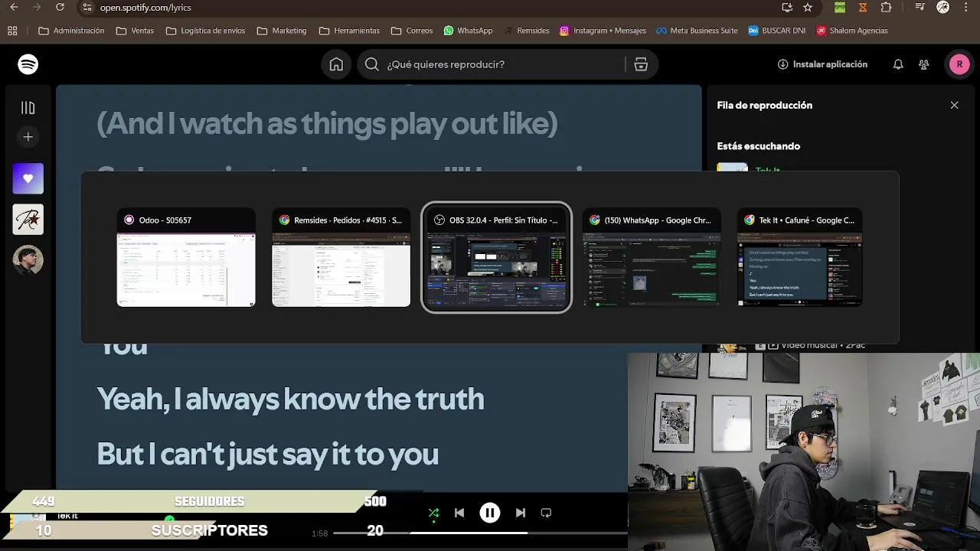980x551 pixels.
Task: Click install app icon in address bar
Action: (x=787, y=8)
